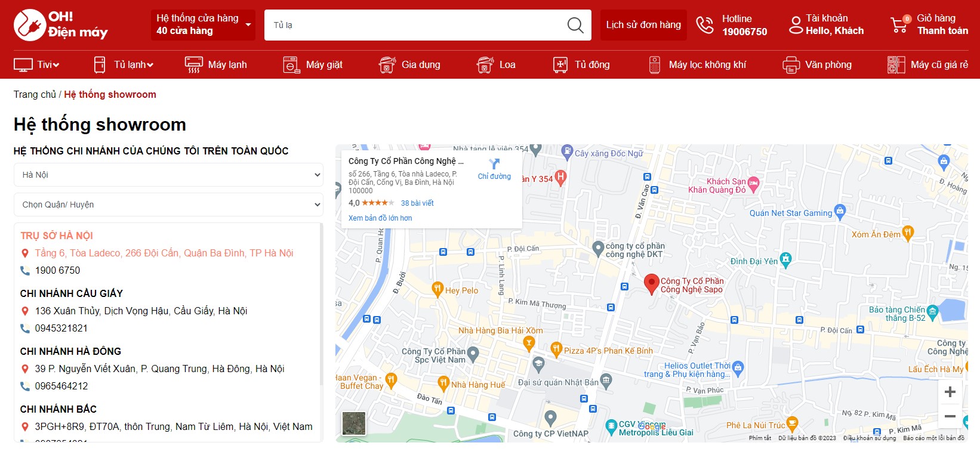Open the Hà Nội city dropdown
This screenshot has width=980, height=455.
tap(168, 175)
